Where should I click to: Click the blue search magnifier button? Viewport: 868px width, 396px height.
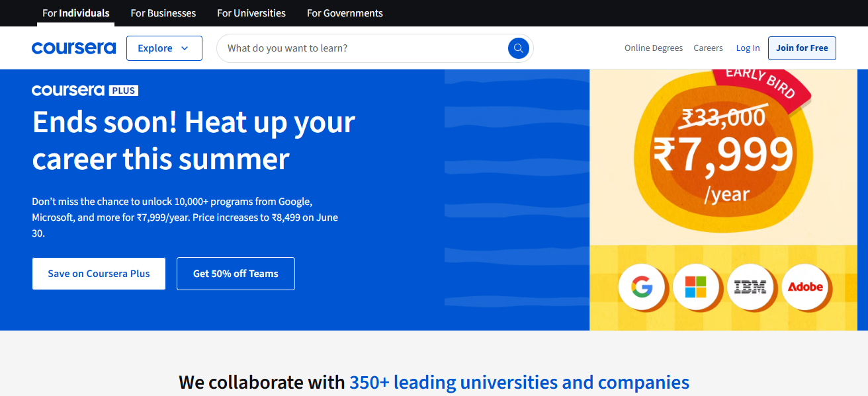(x=519, y=48)
